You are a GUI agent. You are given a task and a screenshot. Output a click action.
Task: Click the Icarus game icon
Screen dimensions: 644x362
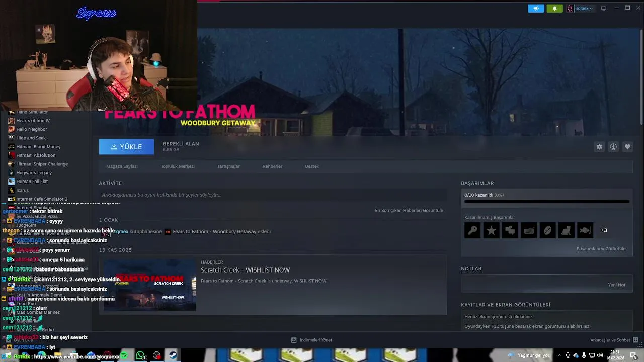tap(11, 190)
